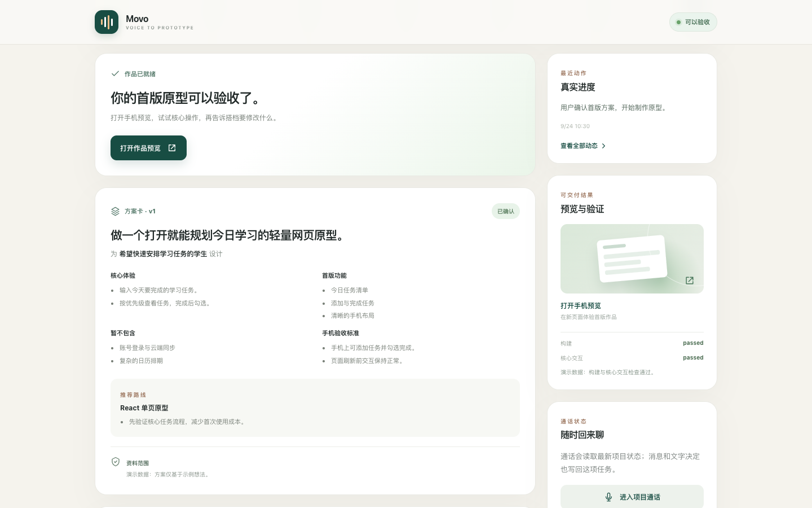Click the 可以验收 status badge

pos(693,22)
